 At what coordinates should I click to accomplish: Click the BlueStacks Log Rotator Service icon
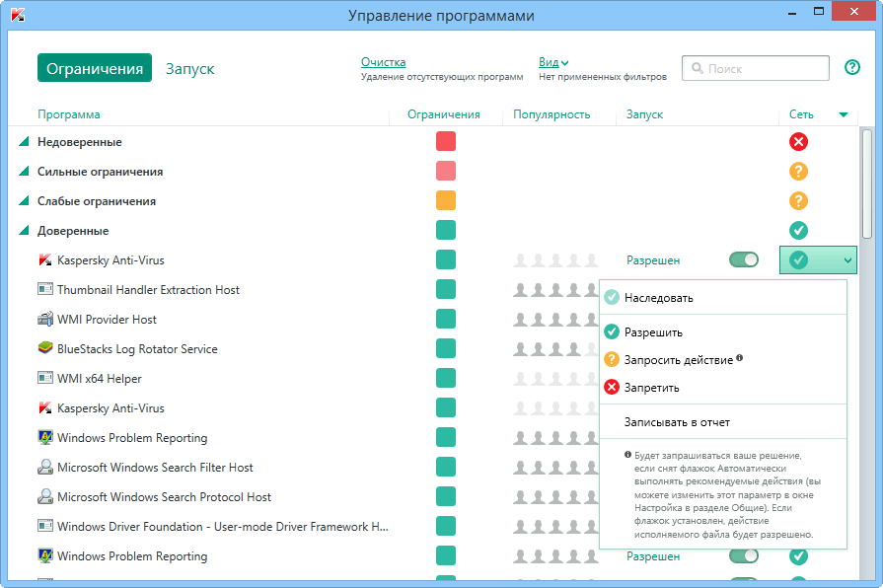click(45, 348)
